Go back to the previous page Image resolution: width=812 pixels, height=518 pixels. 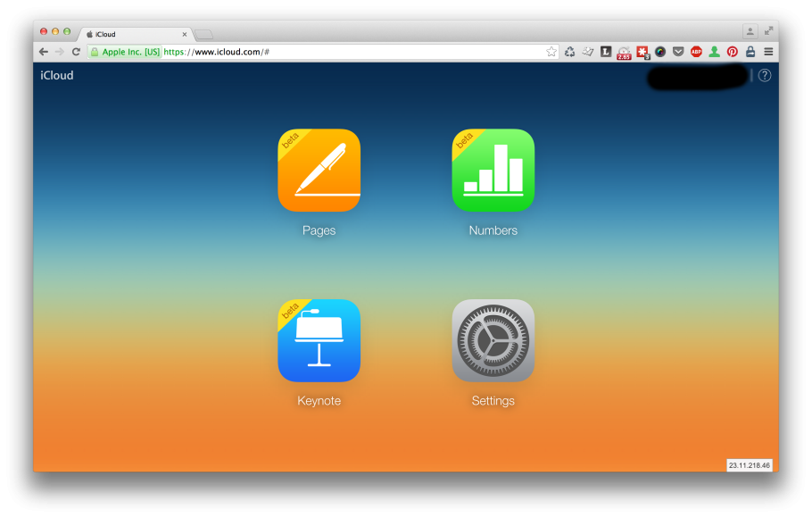click(44, 52)
